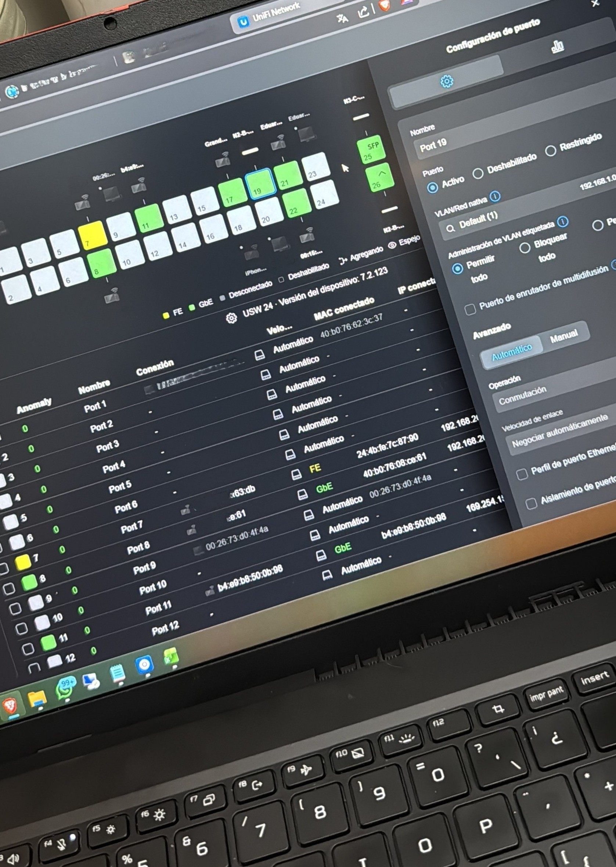Viewport: 616px width, 867px height.
Task: Select the Deshabilitado radio option
Action: click(x=478, y=174)
